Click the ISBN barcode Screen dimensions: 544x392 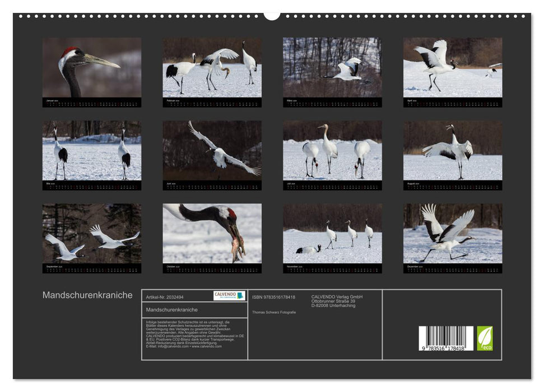(446, 339)
